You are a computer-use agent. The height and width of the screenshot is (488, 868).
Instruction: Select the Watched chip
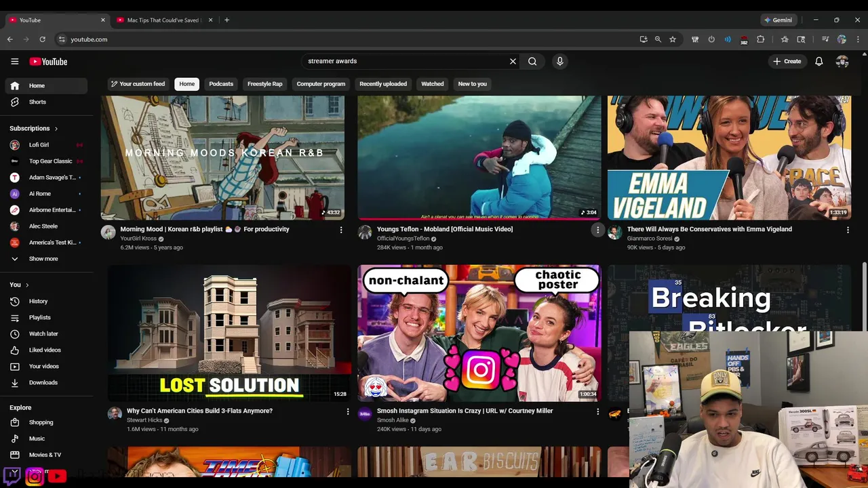click(x=432, y=84)
